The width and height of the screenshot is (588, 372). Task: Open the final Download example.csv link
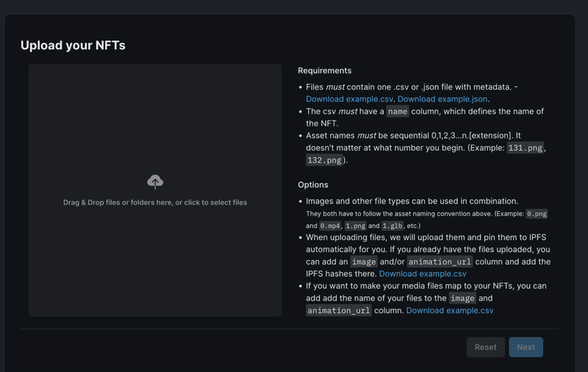(x=450, y=310)
